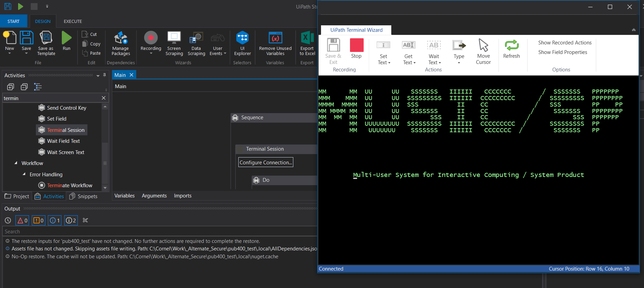Toggle the errors filter in Output
The width and height of the screenshot is (644, 288).
click(22, 220)
